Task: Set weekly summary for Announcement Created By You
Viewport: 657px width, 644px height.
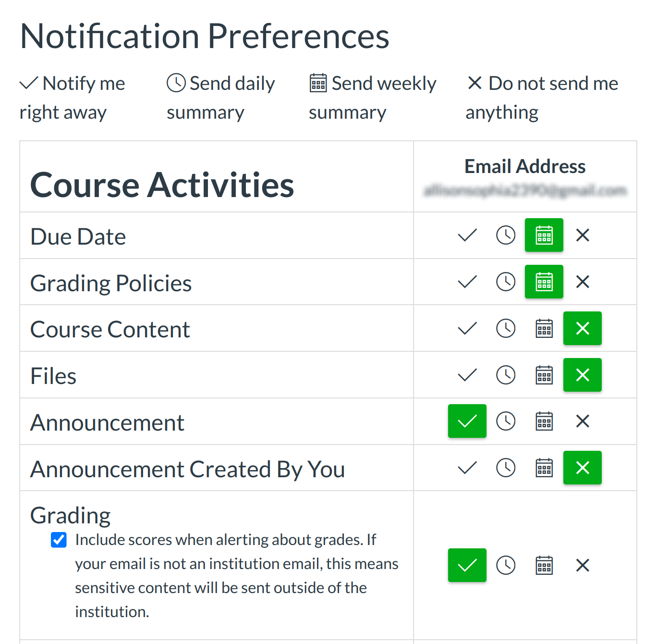Action: pyautogui.click(x=544, y=468)
